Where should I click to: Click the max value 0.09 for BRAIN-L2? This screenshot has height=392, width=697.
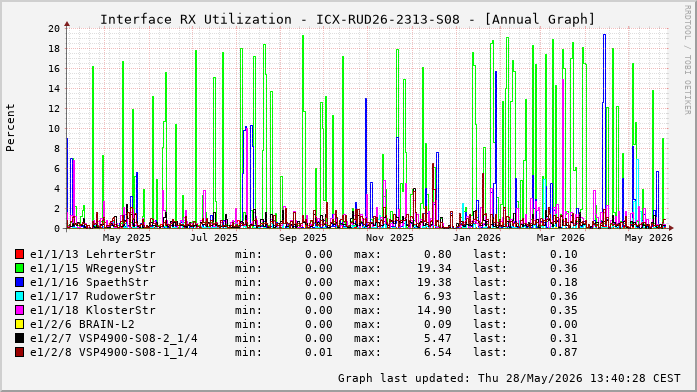click(438, 324)
